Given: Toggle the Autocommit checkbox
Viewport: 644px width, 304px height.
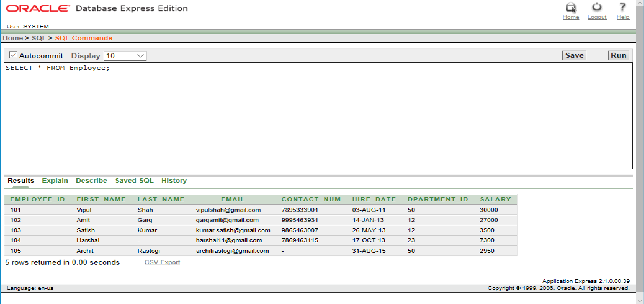Looking at the screenshot, I should click(13, 55).
